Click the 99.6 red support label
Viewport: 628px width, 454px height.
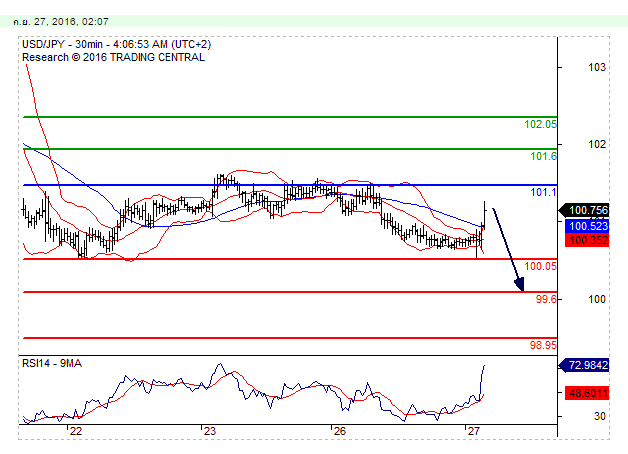tap(545, 299)
